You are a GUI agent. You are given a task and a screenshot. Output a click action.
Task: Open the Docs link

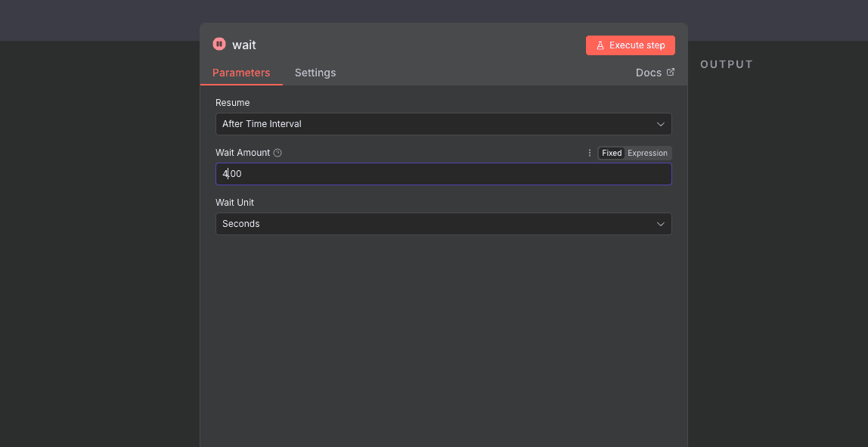pos(649,73)
